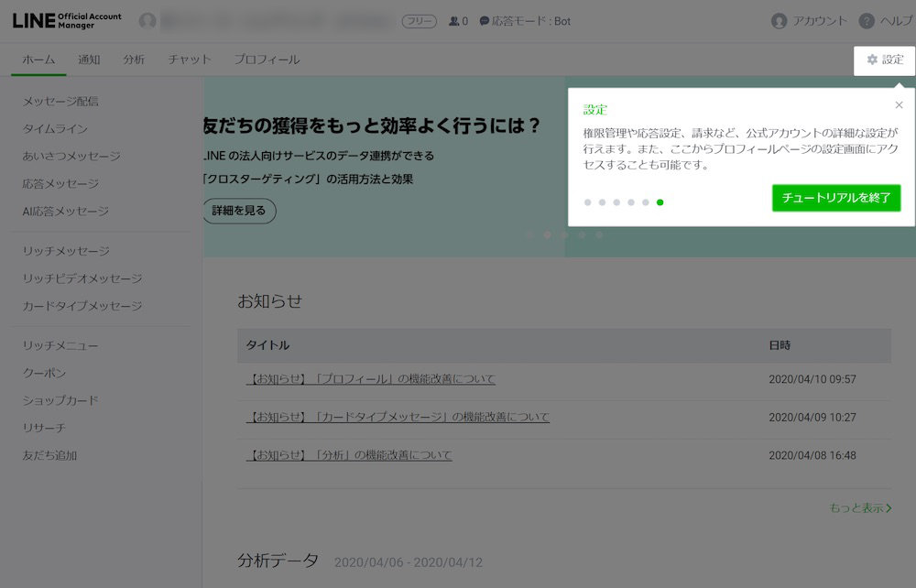Open 応答メッセージ in sidebar
Viewport: 916px width, 588px height.
point(60,184)
